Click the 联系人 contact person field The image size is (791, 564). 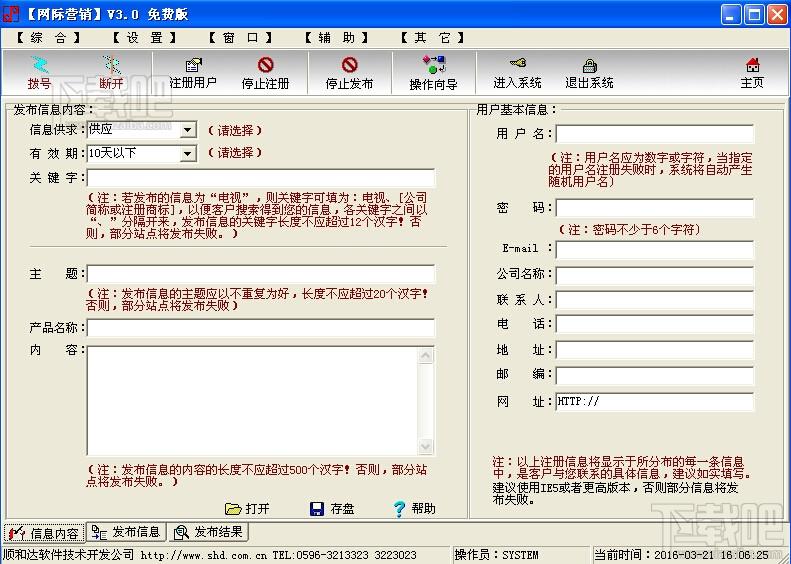(655, 300)
